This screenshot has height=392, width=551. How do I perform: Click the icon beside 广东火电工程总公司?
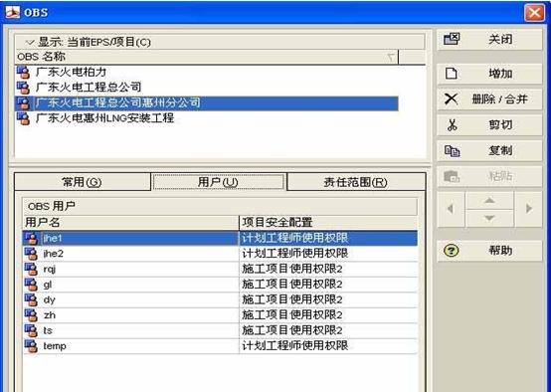(23, 88)
